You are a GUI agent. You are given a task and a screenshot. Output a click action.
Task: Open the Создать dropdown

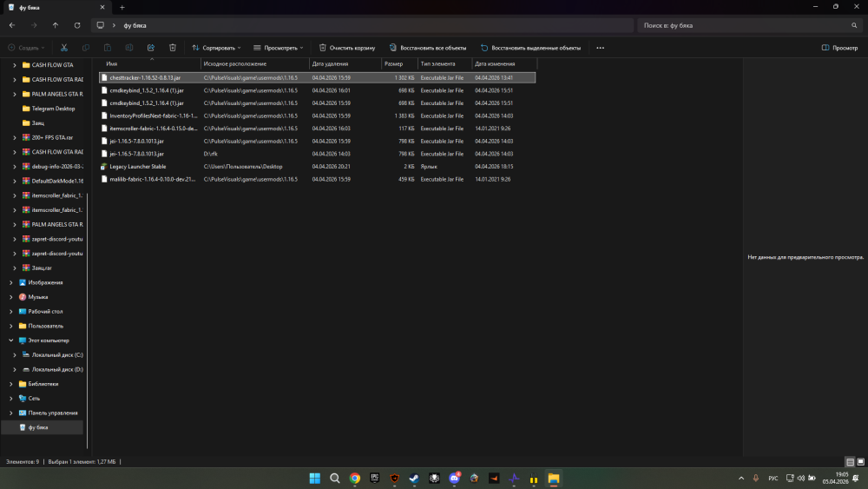(x=27, y=48)
